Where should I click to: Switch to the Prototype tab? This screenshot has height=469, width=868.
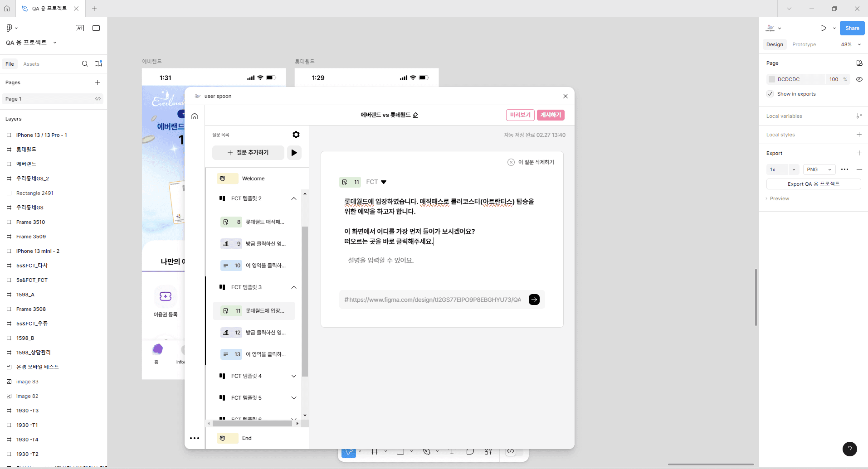(x=804, y=44)
